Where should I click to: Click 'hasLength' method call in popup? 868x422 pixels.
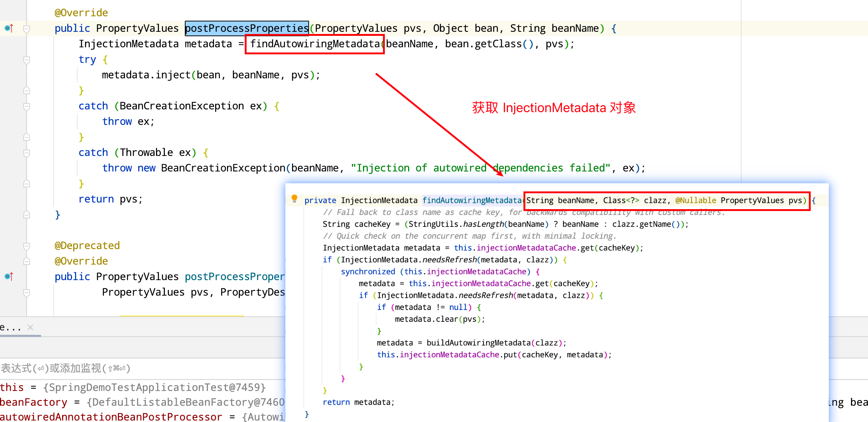tap(484, 224)
